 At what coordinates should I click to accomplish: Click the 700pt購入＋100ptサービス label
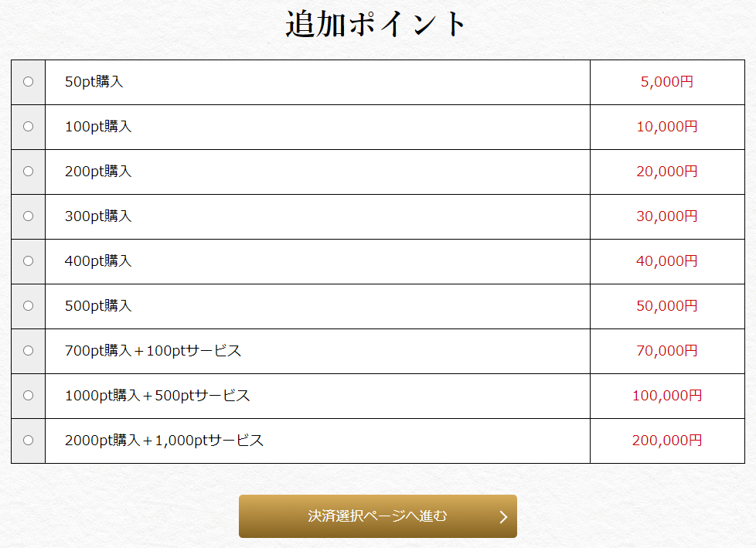tap(153, 350)
